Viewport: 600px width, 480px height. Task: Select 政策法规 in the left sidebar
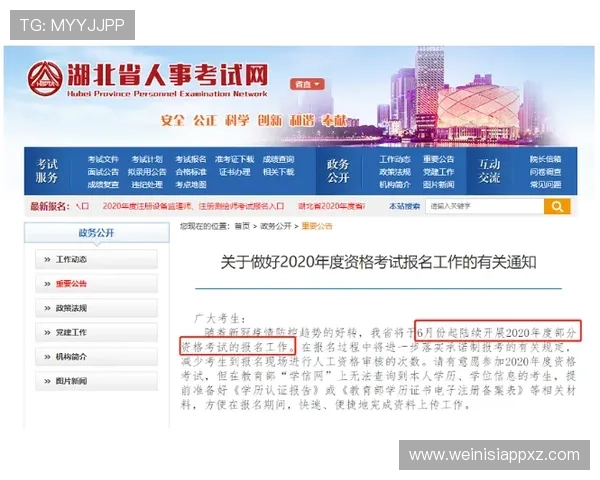(96, 308)
